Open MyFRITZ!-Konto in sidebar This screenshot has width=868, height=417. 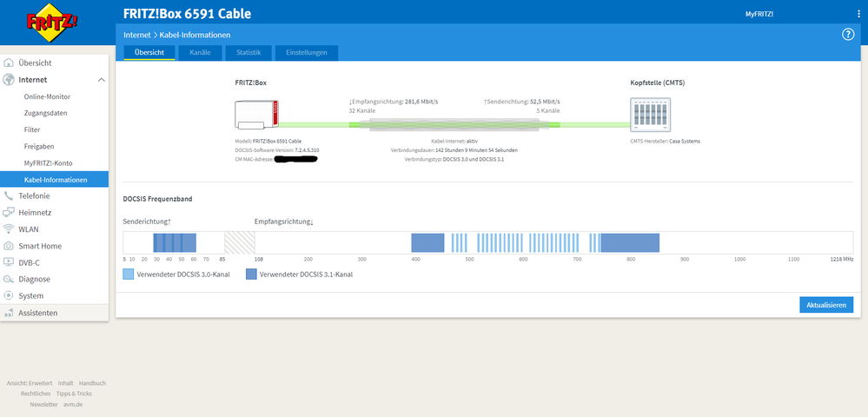(54, 162)
